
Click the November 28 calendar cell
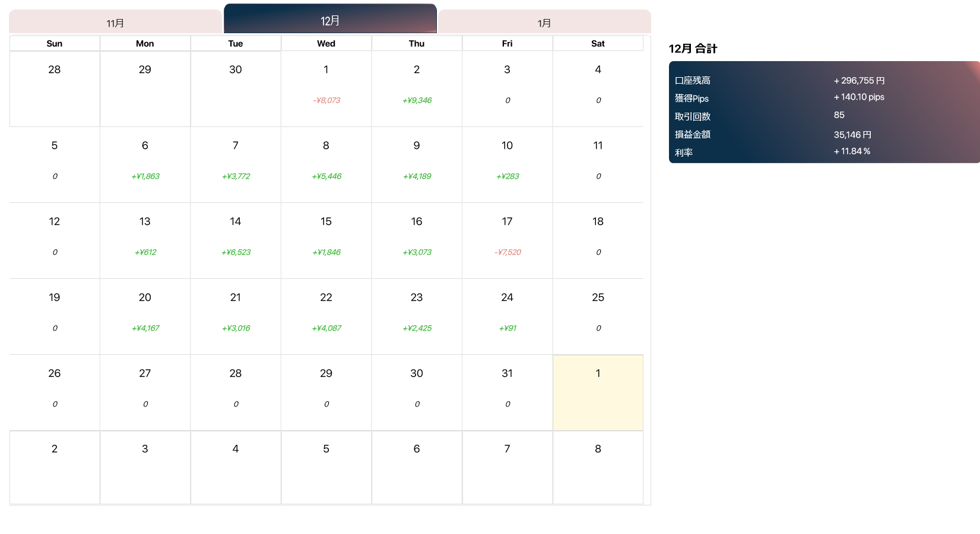click(55, 89)
